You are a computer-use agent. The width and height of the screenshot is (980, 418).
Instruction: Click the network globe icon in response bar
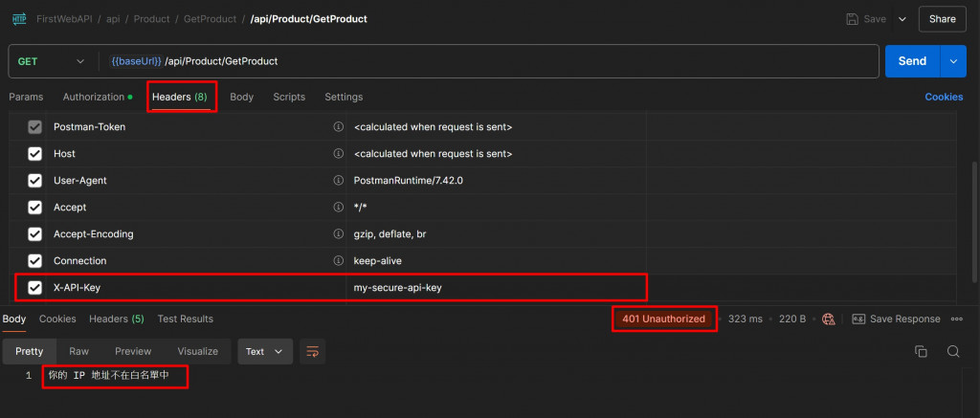tap(829, 319)
